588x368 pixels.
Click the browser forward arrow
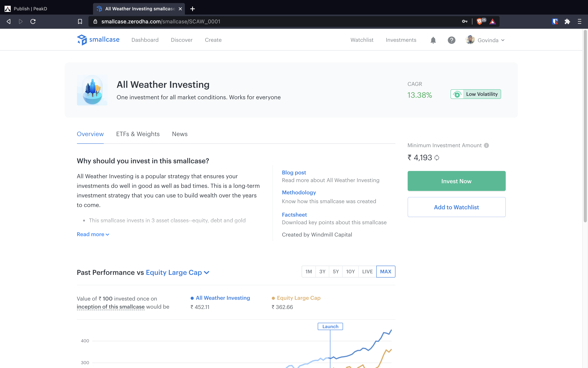click(21, 21)
